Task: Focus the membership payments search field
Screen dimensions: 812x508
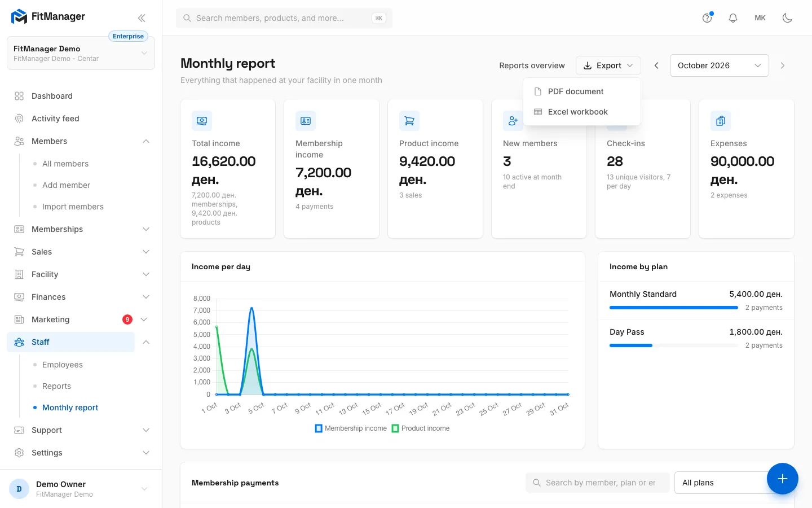Action: 598,483
